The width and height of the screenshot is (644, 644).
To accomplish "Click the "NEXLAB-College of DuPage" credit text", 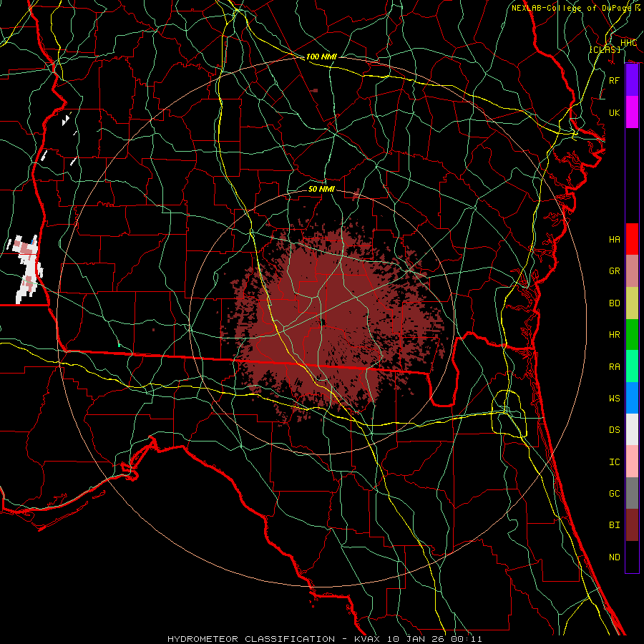I will (571, 8).
